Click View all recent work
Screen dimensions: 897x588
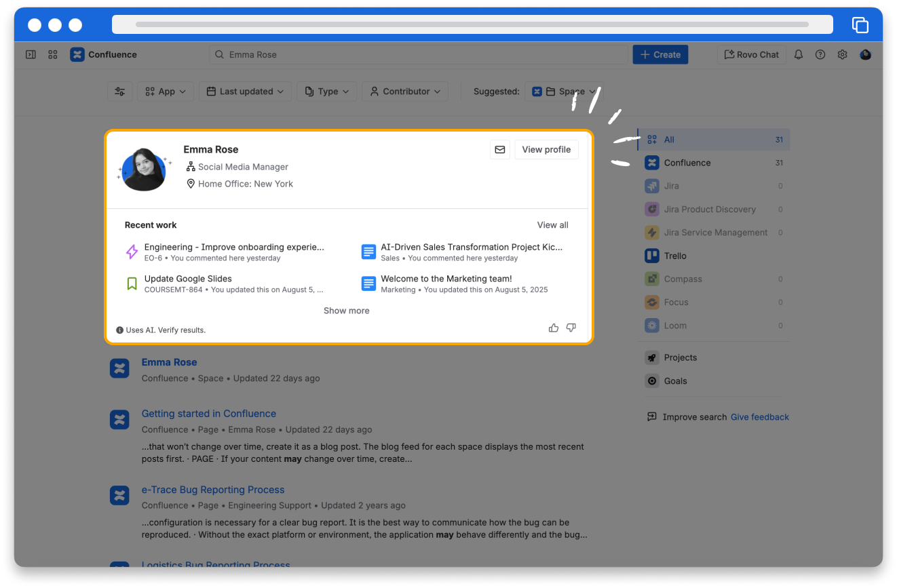click(553, 225)
